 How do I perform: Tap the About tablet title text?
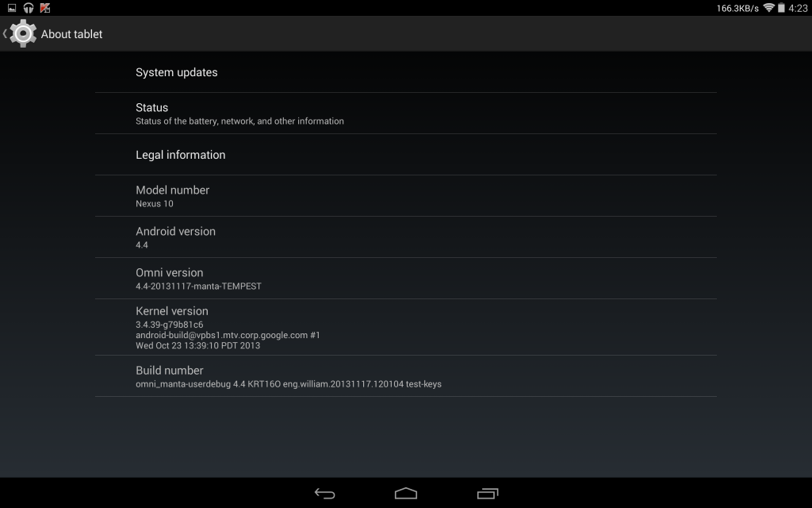pyautogui.click(x=71, y=34)
